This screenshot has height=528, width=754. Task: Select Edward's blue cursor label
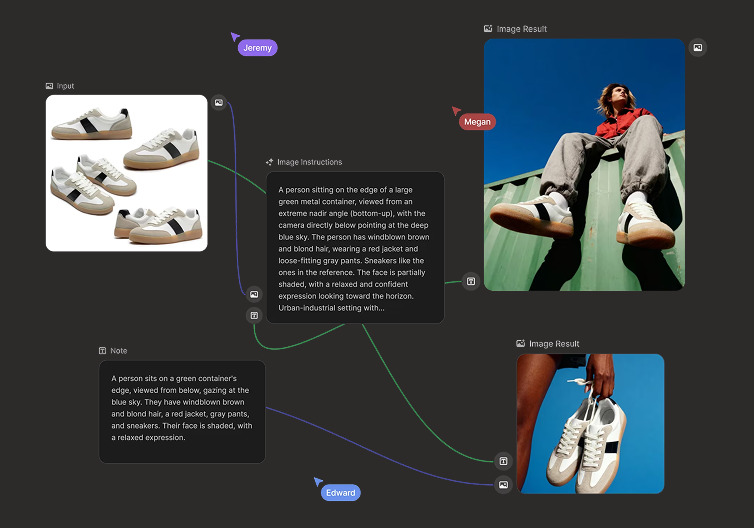pos(340,492)
